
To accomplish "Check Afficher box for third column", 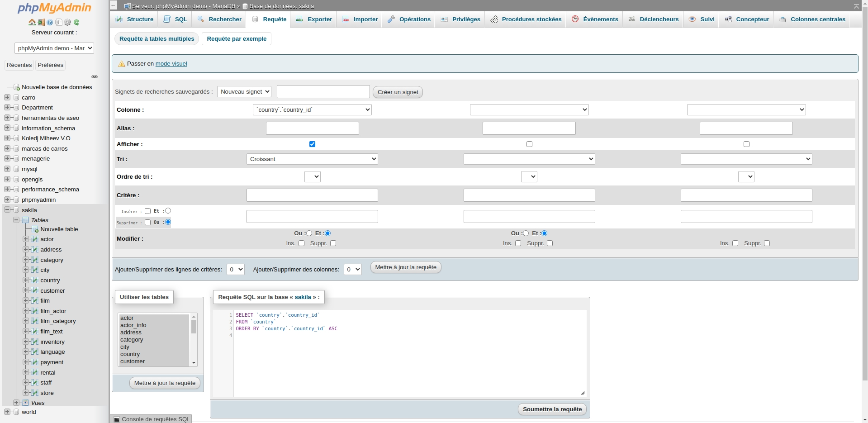I will [746, 144].
